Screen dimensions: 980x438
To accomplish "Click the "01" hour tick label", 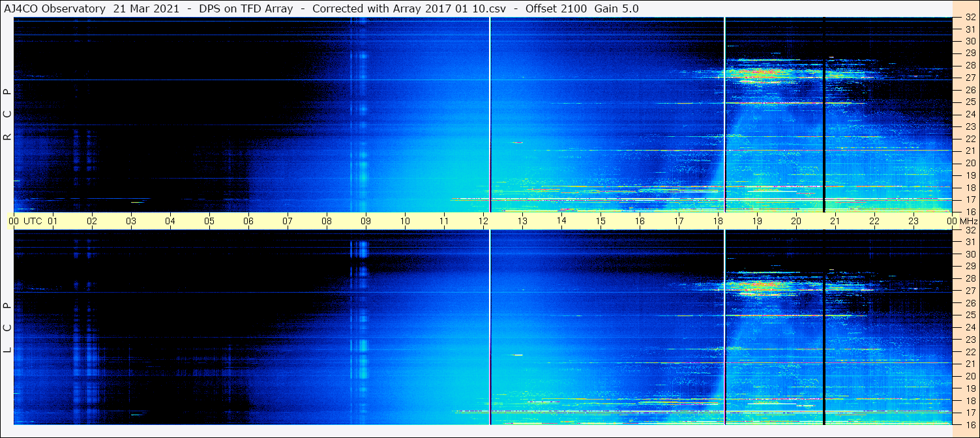I will point(53,221).
